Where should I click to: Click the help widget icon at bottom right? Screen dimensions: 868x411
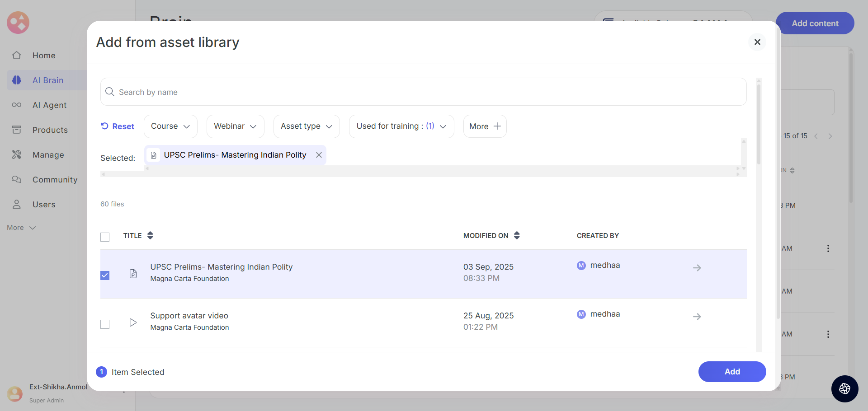(x=844, y=388)
